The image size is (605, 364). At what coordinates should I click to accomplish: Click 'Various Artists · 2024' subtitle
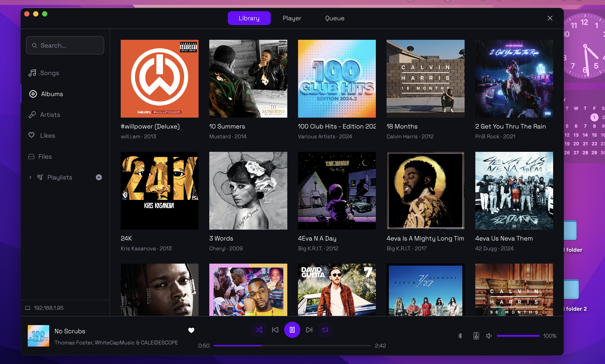click(325, 136)
